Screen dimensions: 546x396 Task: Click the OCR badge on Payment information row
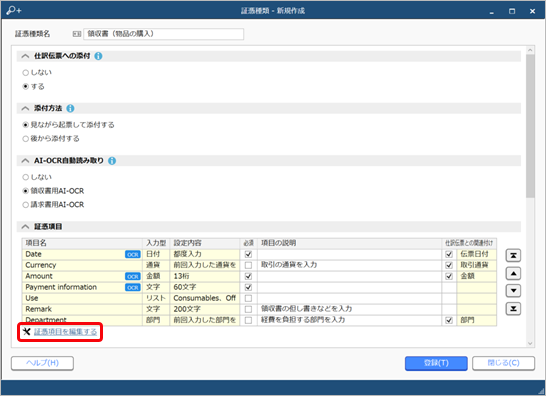coord(133,288)
